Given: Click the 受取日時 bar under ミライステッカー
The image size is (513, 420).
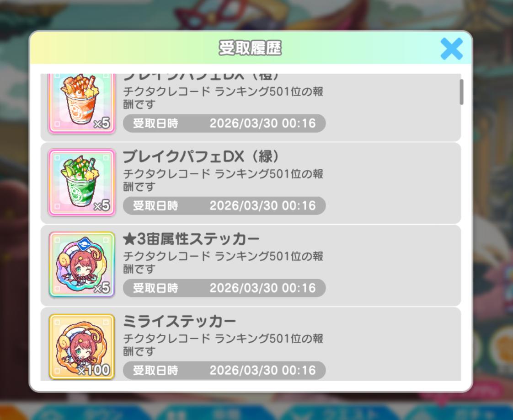Looking at the screenshot, I should [x=224, y=370].
